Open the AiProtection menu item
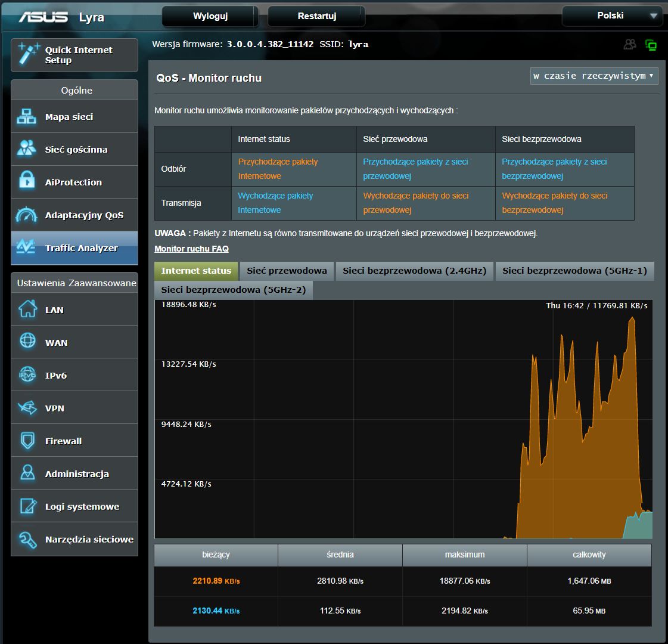This screenshot has width=668, height=644. pos(74,182)
